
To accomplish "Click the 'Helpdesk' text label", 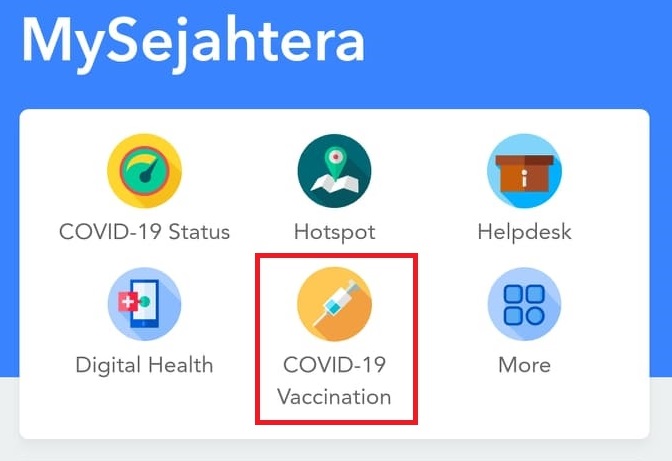I will 525,232.
